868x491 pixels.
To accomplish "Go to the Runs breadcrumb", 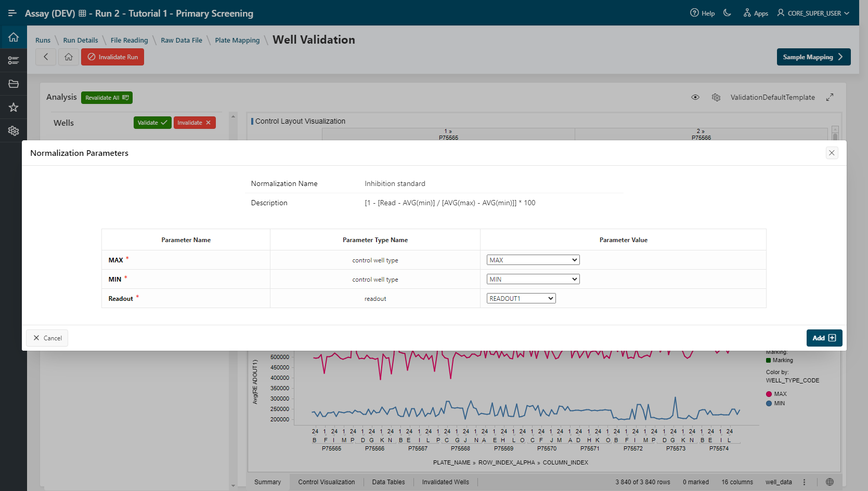I will pyautogui.click(x=43, y=40).
